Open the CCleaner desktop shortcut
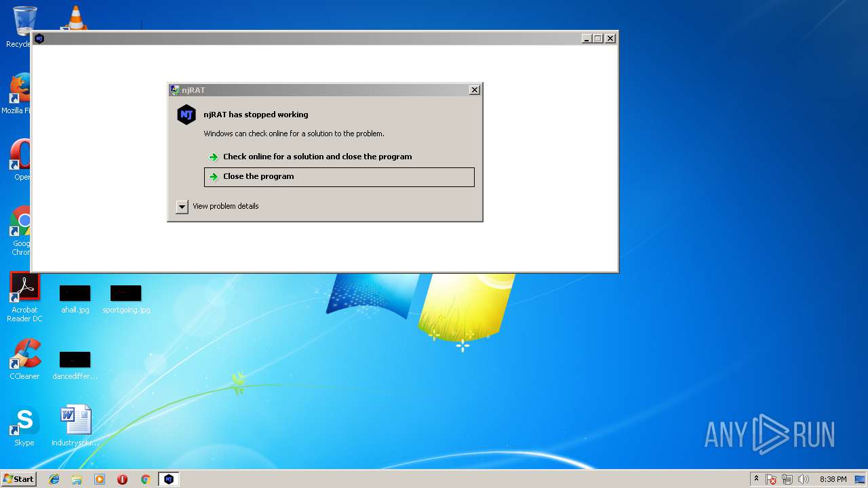Image resolution: width=868 pixels, height=488 pixels. coord(24,359)
